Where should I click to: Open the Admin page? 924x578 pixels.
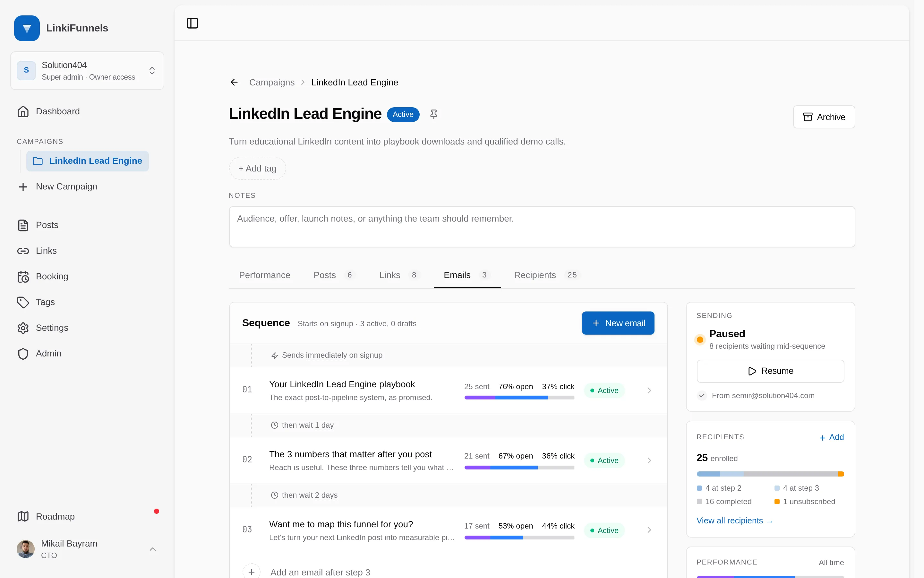pyautogui.click(x=88, y=354)
